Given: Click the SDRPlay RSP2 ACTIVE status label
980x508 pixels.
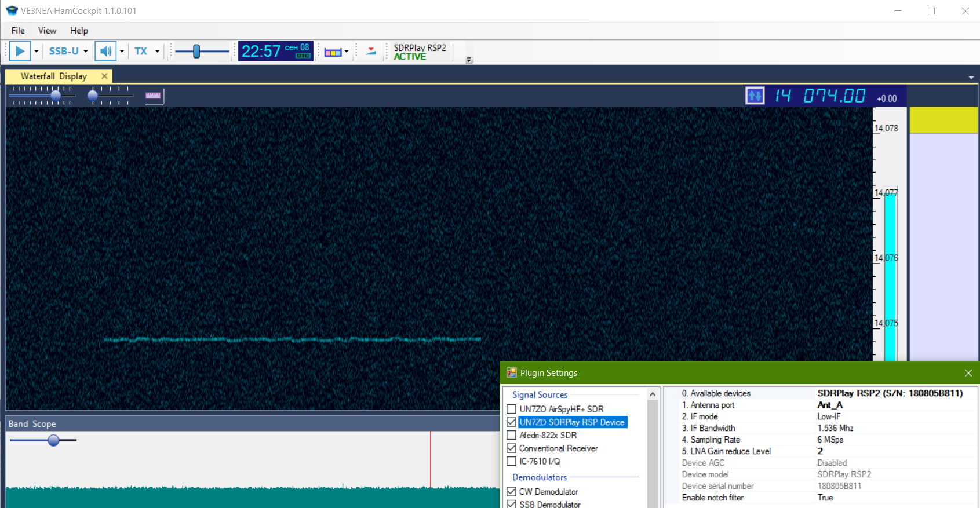Looking at the screenshot, I should point(420,52).
